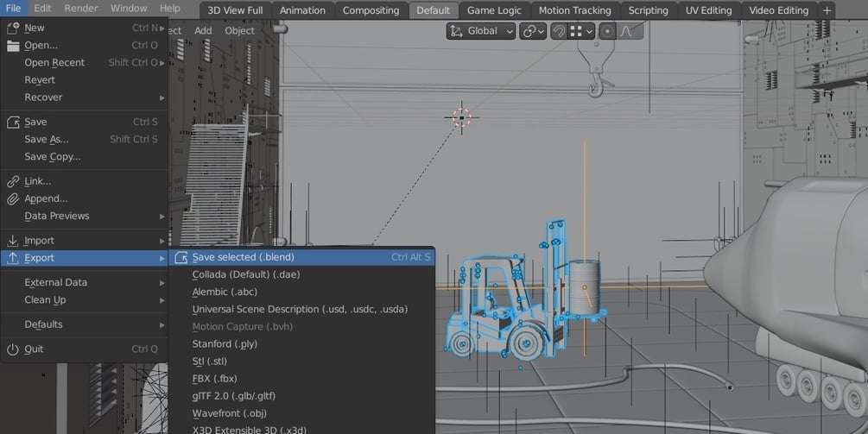Image resolution: width=868 pixels, height=434 pixels.
Task: Click the Export upload icon
Action: coord(13,258)
